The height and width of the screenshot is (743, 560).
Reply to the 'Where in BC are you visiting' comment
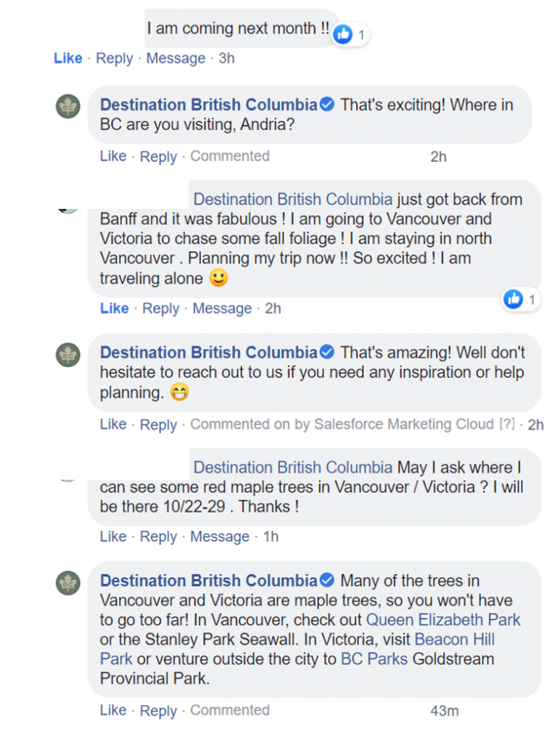tap(158, 157)
